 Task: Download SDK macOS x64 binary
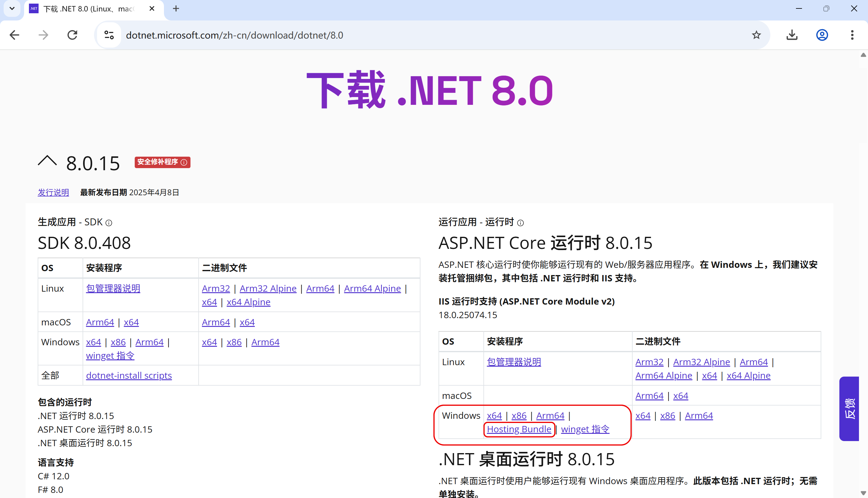point(247,322)
